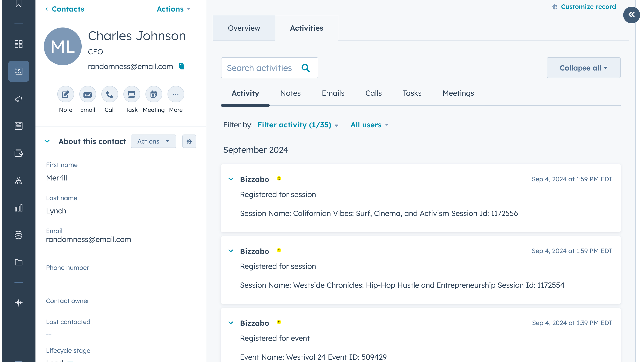
Task: Switch to the Overview tab
Action: tap(244, 28)
